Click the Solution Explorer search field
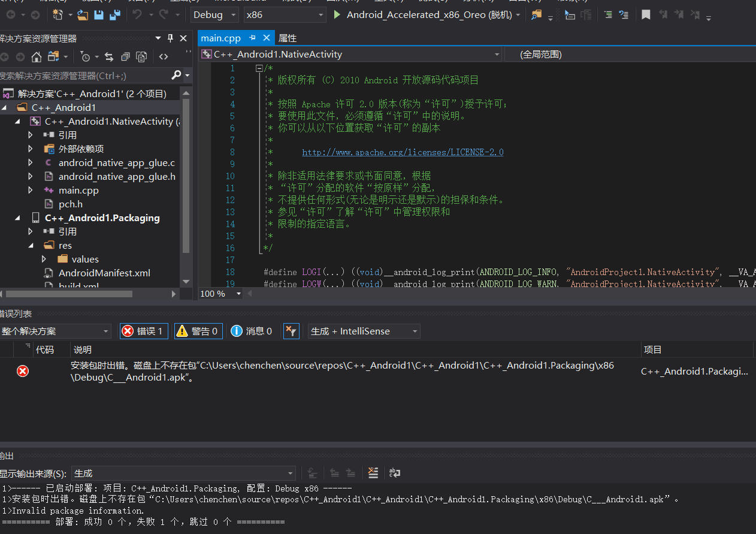The image size is (756, 534). pyautogui.click(x=84, y=76)
